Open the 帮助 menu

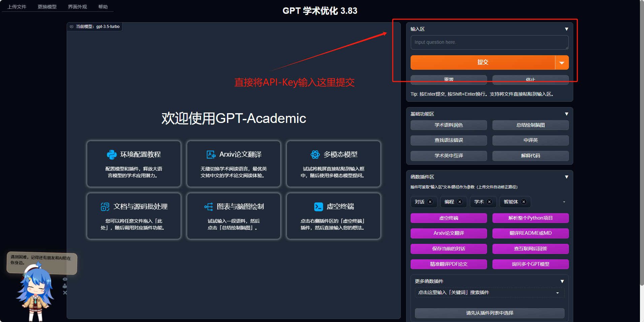pos(103,7)
